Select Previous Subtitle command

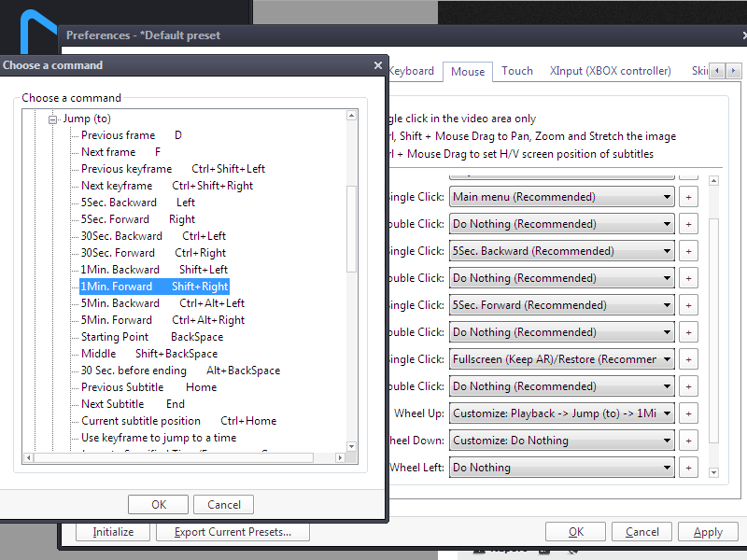tap(148, 387)
